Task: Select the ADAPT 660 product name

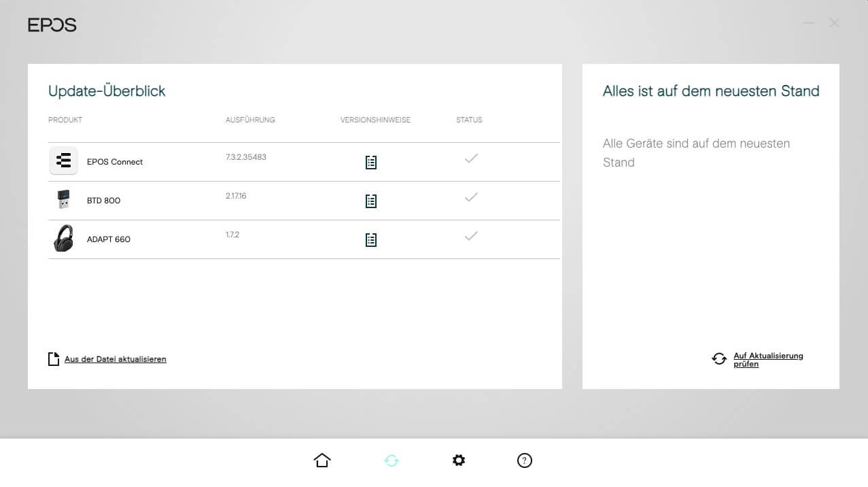Action: 109,239
